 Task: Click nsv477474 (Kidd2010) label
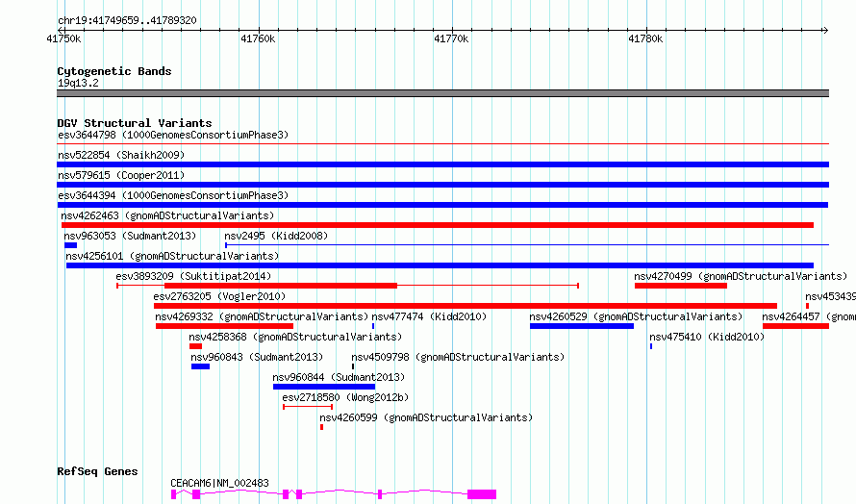pos(429,316)
